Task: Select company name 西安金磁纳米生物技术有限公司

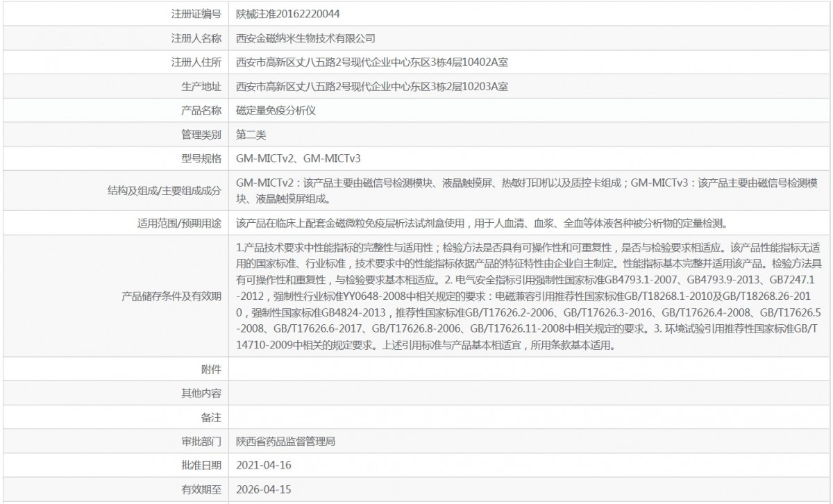Action: pyautogui.click(x=305, y=38)
